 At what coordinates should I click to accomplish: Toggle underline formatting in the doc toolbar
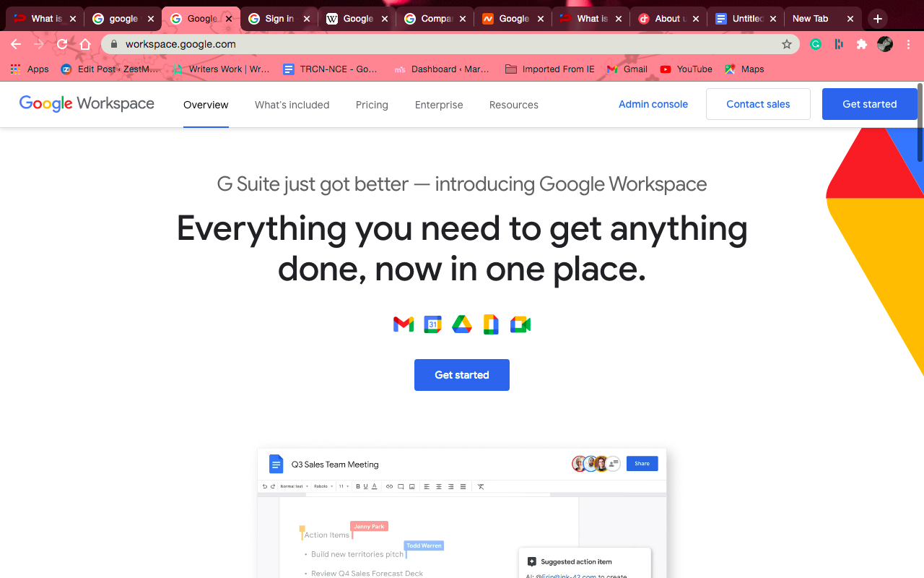pos(366,486)
